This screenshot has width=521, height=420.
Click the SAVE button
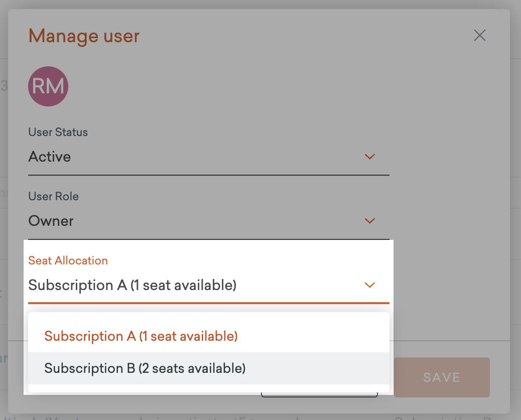[x=441, y=377]
